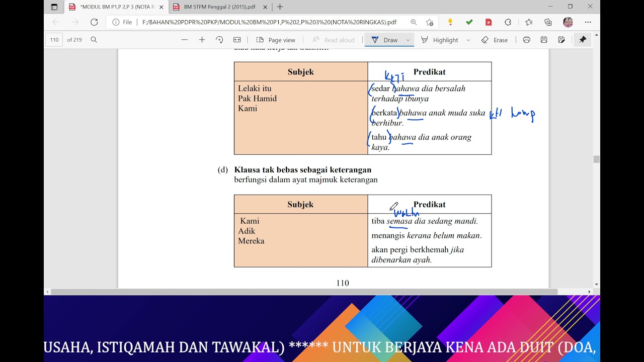This screenshot has height=362, width=644.
Task: Click the text 'Adik' in second table
Action: tap(247, 231)
